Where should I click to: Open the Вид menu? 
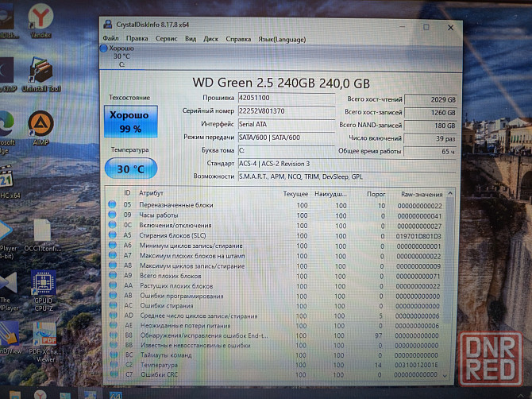point(191,39)
